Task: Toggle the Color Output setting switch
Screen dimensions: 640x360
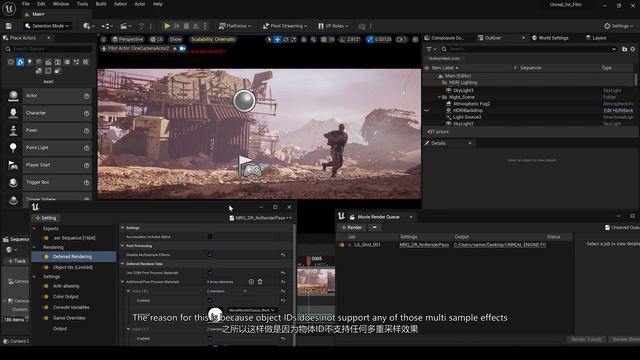Action: (46, 297)
